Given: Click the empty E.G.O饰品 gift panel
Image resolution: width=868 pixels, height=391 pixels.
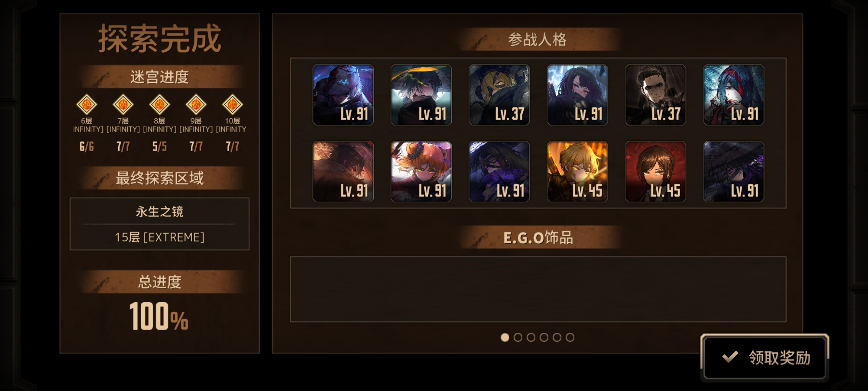Looking at the screenshot, I should (x=538, y=289).
